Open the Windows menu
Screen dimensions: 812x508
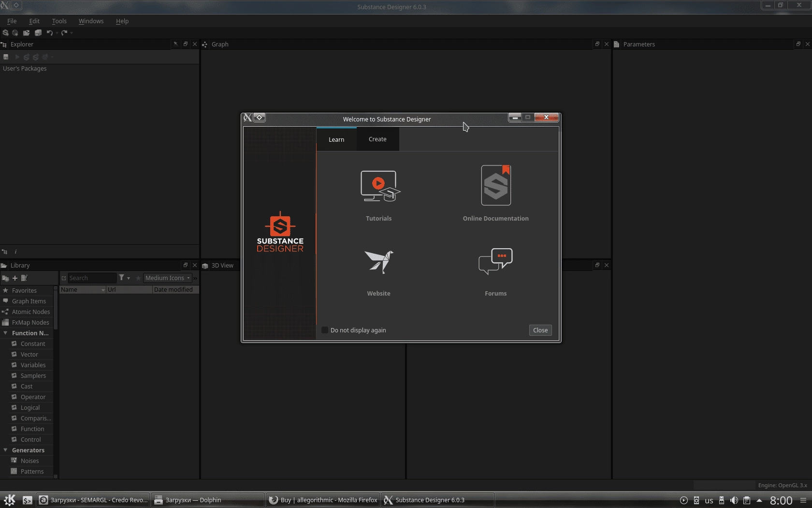[x=91, y=21]
